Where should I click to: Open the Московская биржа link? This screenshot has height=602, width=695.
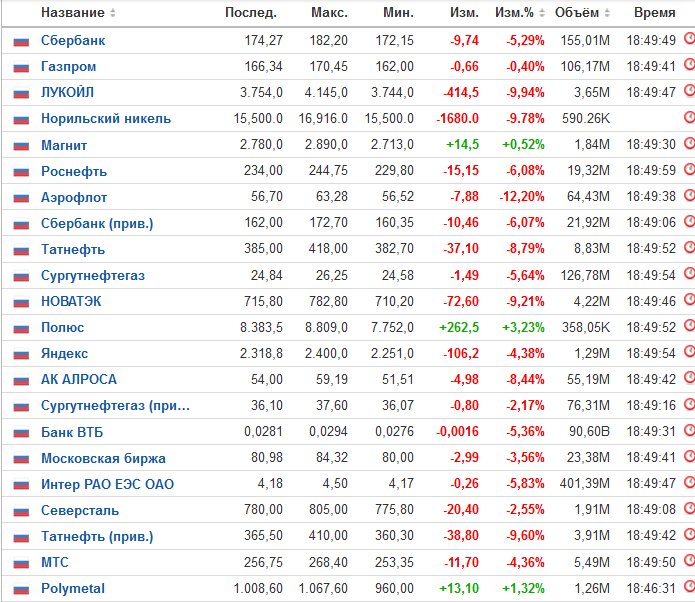[x=103, y=458]
